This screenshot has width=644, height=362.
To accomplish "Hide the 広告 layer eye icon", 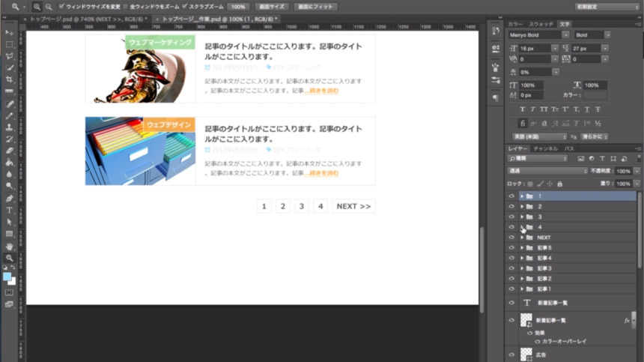I will [511, 355].
